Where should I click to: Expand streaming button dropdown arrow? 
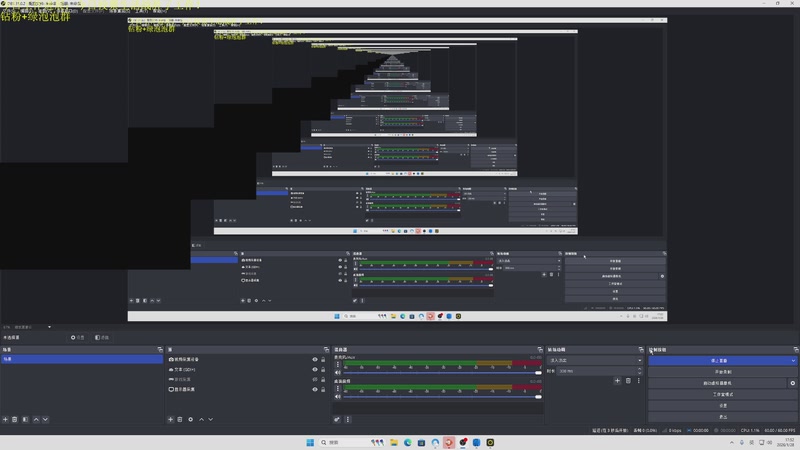point(793,361)
